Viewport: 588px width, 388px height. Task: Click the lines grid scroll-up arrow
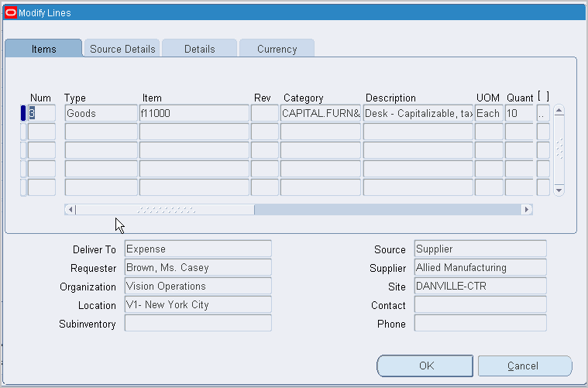click(559, 110)
